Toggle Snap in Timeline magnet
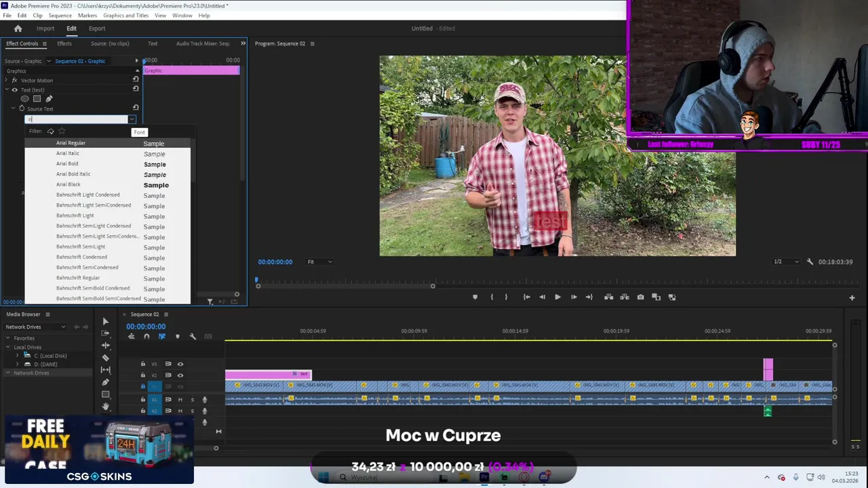 coord(146,336)
